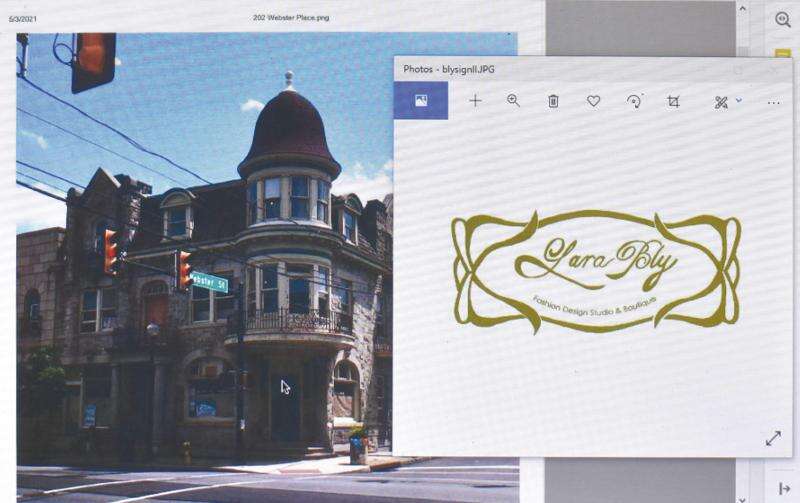
Task: Zoom in using the Photos magnifier icon
Action: coord(514,101)
